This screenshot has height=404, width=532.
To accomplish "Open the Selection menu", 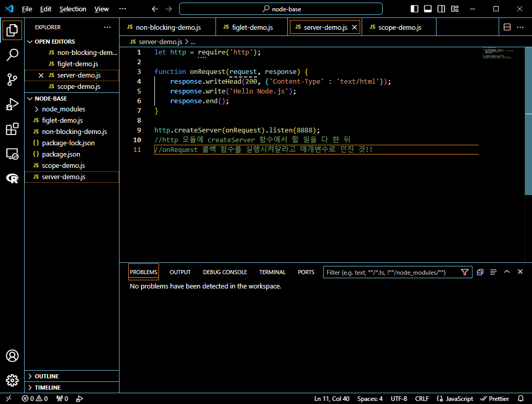I will (x=73, y=9).
